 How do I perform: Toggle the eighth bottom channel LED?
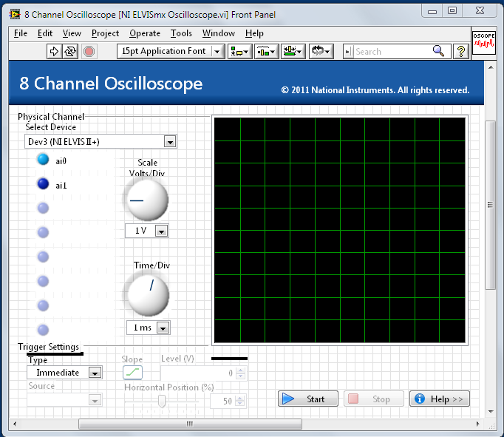[43, 330]
